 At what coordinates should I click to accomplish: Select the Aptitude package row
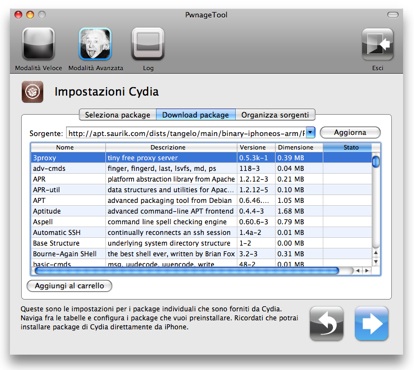coord(201,211)
